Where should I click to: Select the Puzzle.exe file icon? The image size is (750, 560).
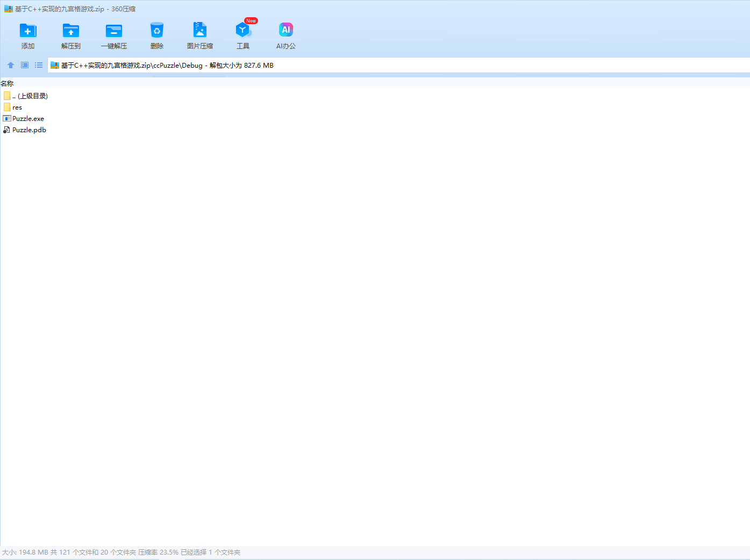(x=7, y=119)
